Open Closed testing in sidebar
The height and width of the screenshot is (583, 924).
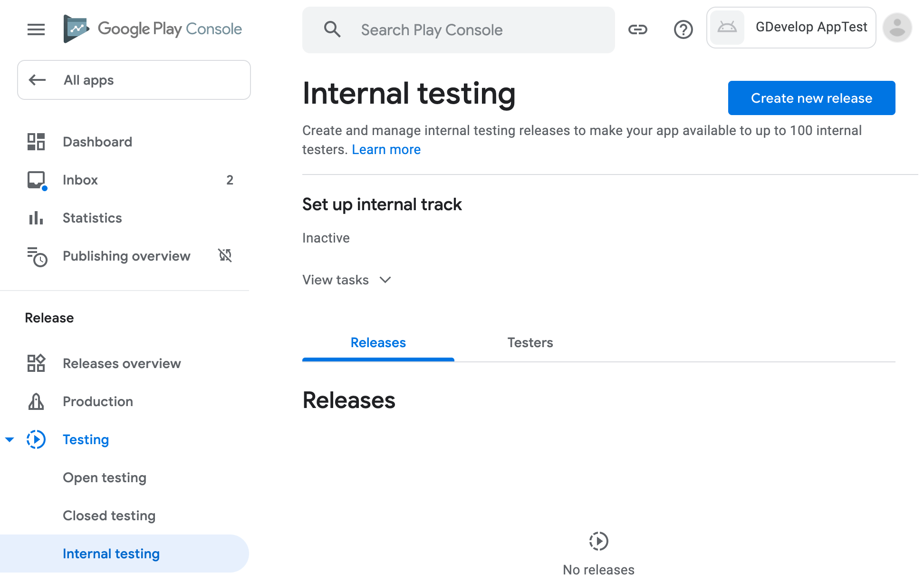pos(109,515)
